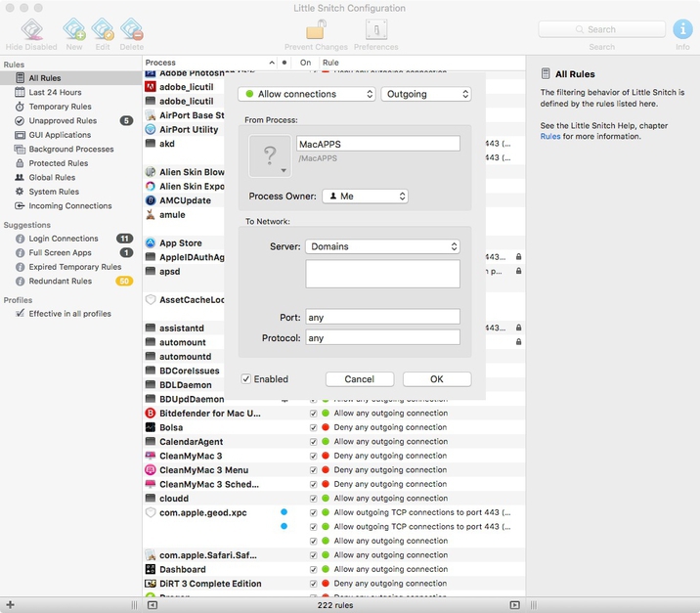Open the Outgoing direction dropdown
The image size is (700, 613).
click(425, 94)
